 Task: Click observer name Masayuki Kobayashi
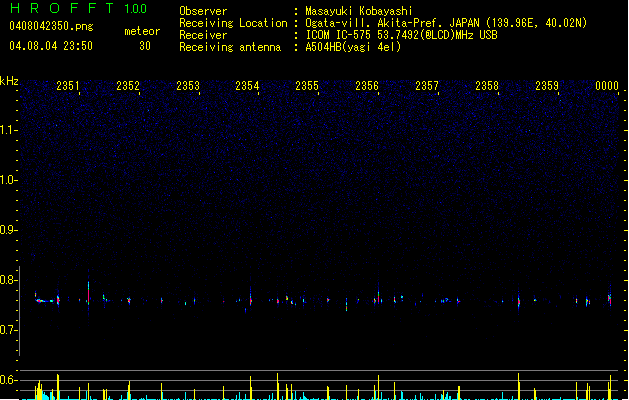(359, 11)
